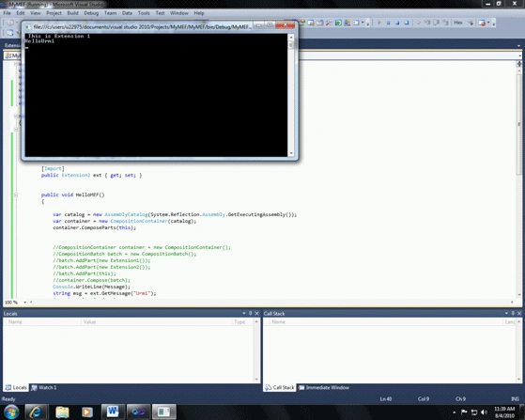Open Internet Explorer from the taskbar
525x420 pixels.
click(36, 412)
